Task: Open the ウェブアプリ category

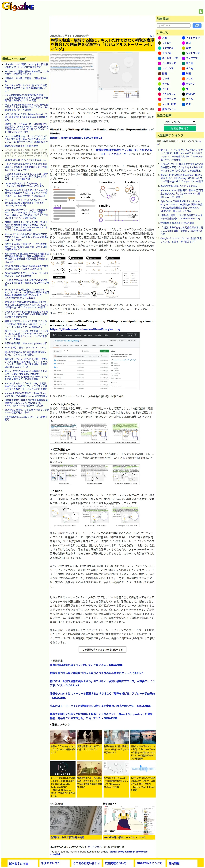Action: [193, 58]
